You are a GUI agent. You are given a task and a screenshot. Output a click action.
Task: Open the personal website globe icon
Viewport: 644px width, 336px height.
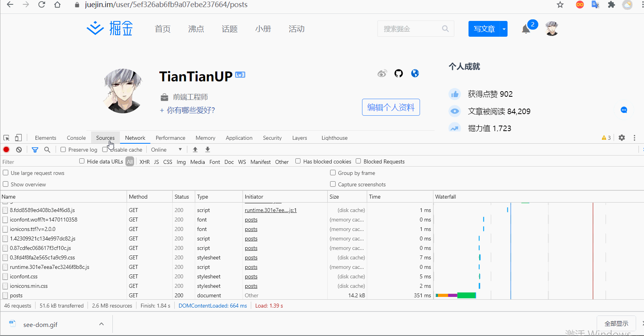[x=415, y=73]
